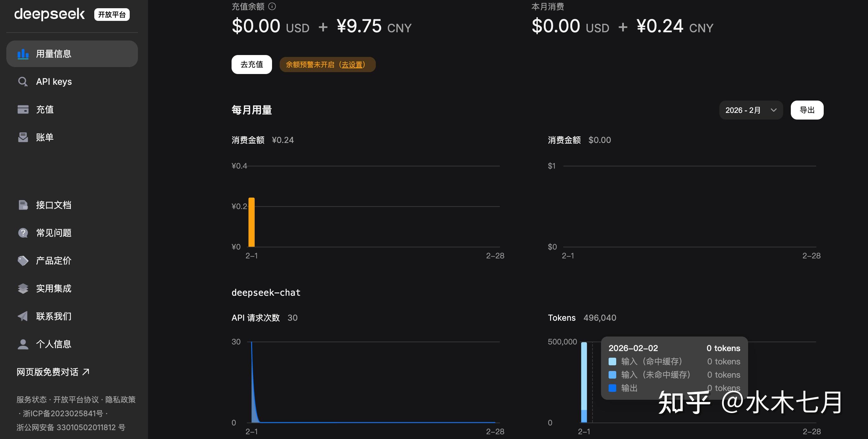868x439 pixels.
Task: Click the 去设置 balance alert link
Action: 352,65
